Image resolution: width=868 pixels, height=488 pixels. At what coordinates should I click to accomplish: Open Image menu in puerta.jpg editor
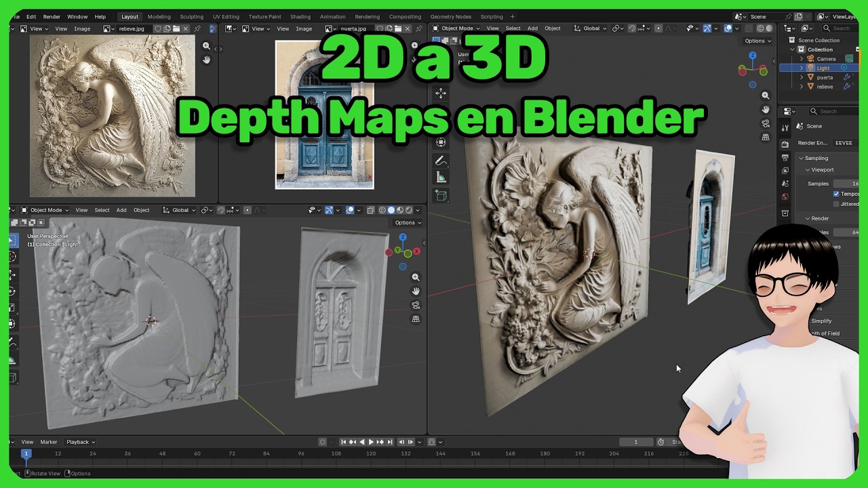tap(304, 28)
